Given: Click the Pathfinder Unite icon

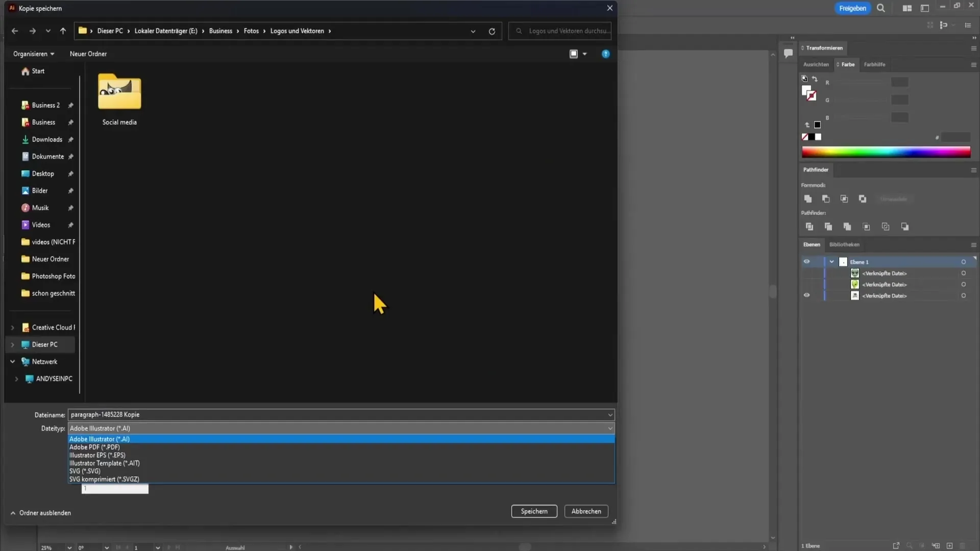Looking at the screenshot, I should coord(807,198).
